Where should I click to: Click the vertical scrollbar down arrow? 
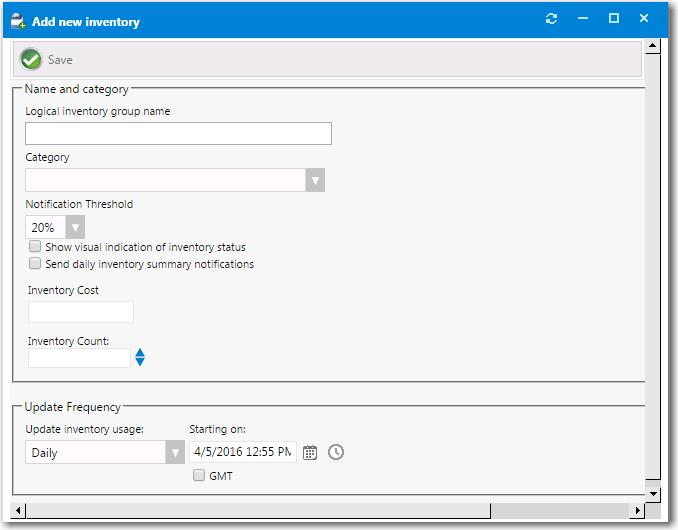click(x=652, y=494)
